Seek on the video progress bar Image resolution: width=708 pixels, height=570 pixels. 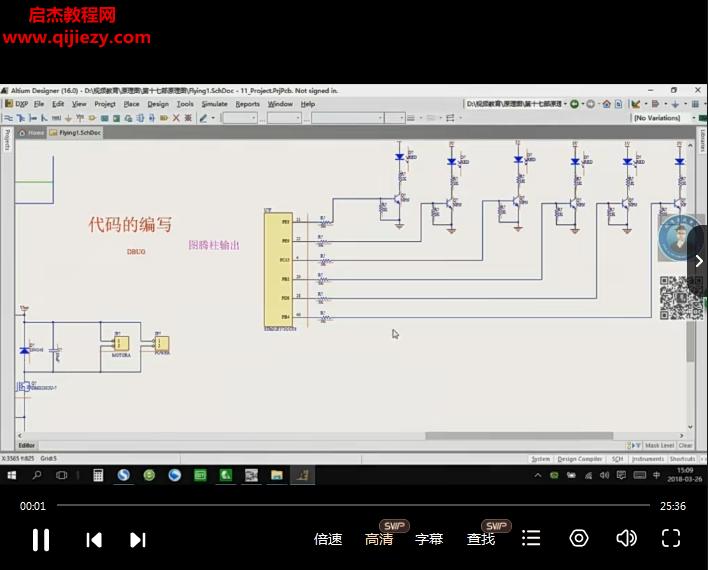353,505
